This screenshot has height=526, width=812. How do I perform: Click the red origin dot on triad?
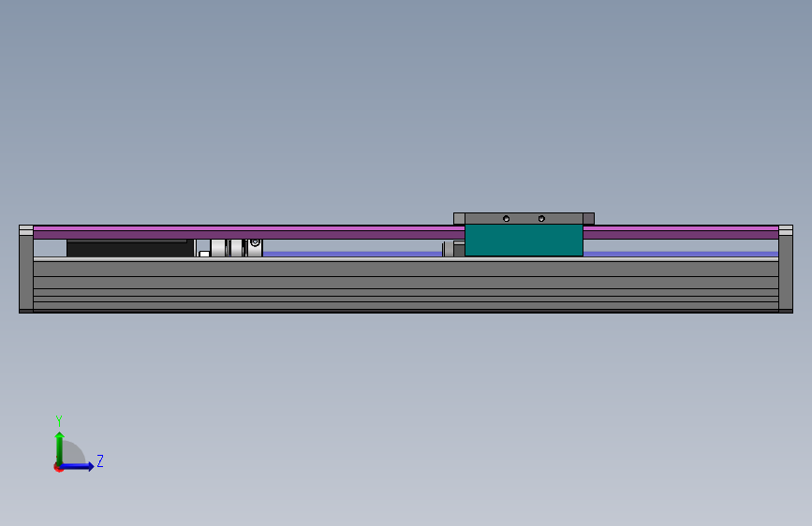(58, 468)
